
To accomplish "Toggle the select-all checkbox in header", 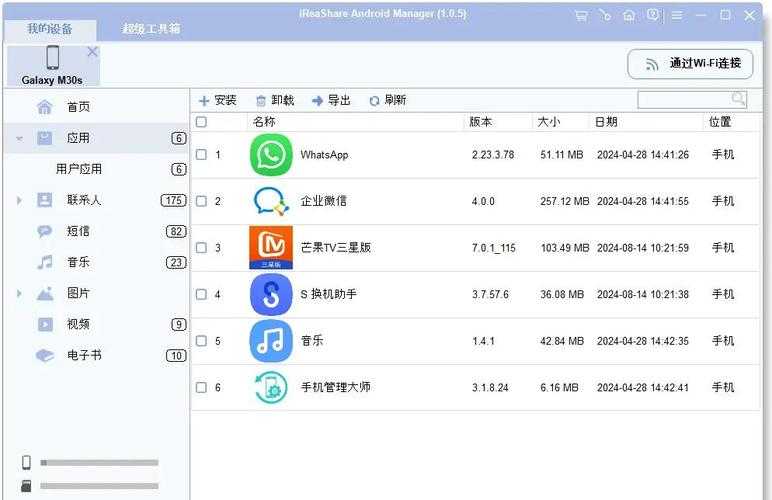I will tap(201, 122).
